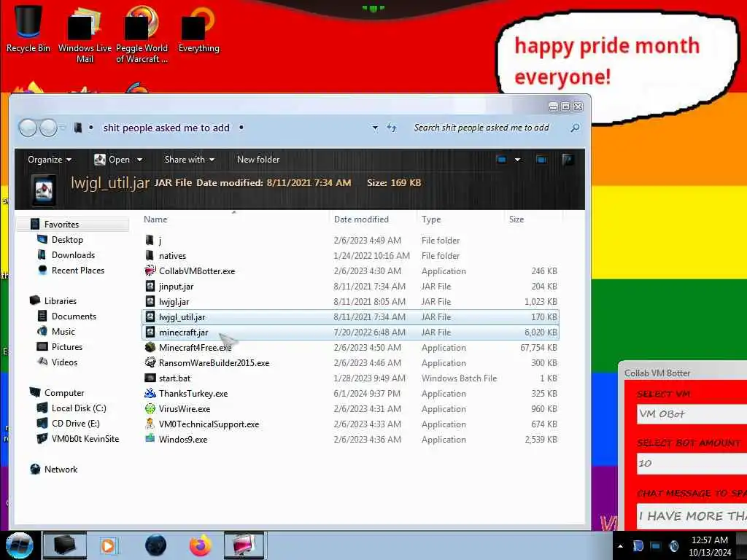This screenshot has width=747, height=560.
Task: Sort files by Size column
Action: (x=516, y=219)
